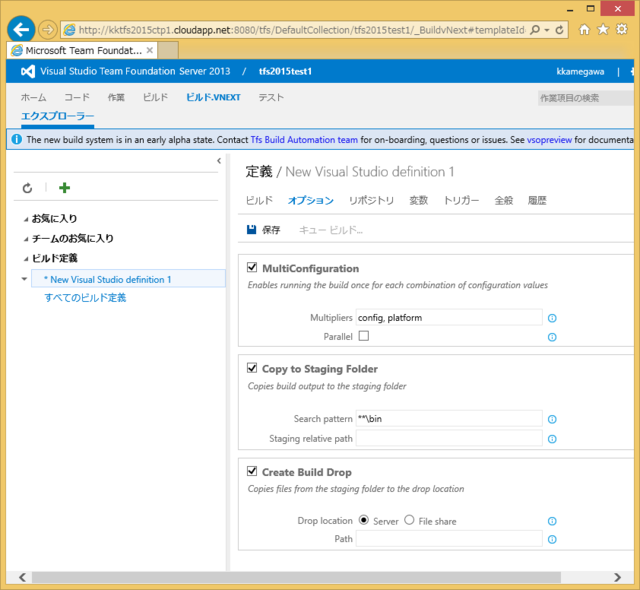Show info for Drop location
The image size is (640, 590).
(x=552, y=521)
